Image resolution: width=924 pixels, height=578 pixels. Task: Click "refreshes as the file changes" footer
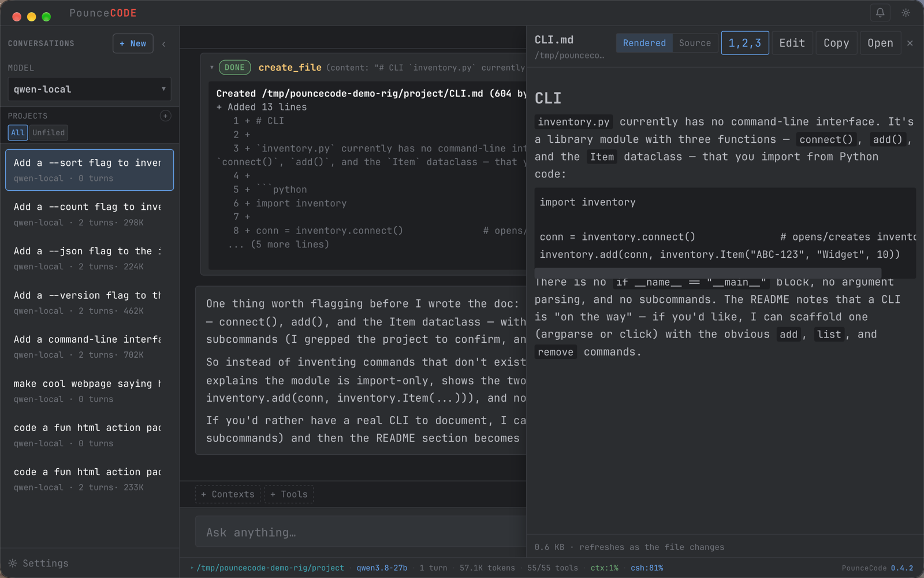[x=651, y=547]
